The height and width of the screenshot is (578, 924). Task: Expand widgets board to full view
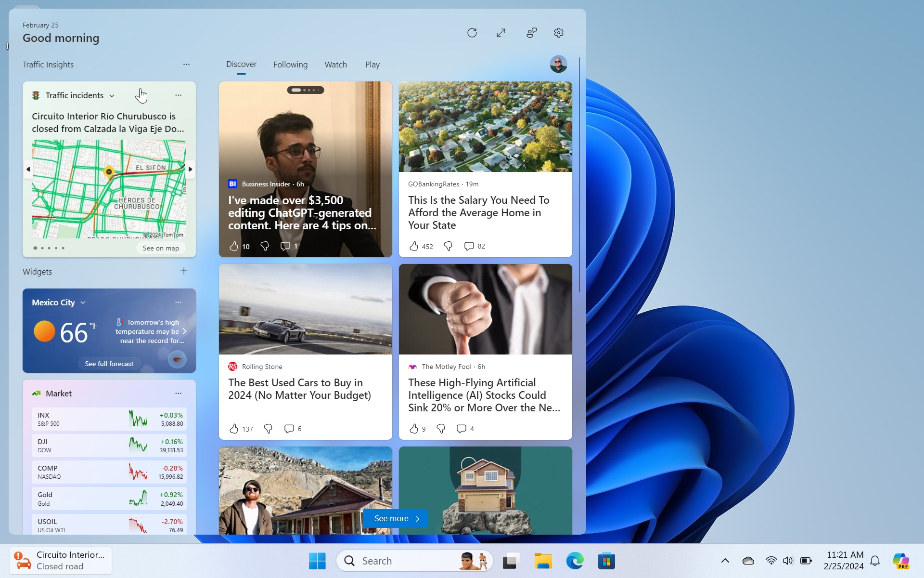pyautogui.click(x=501, y=33)
